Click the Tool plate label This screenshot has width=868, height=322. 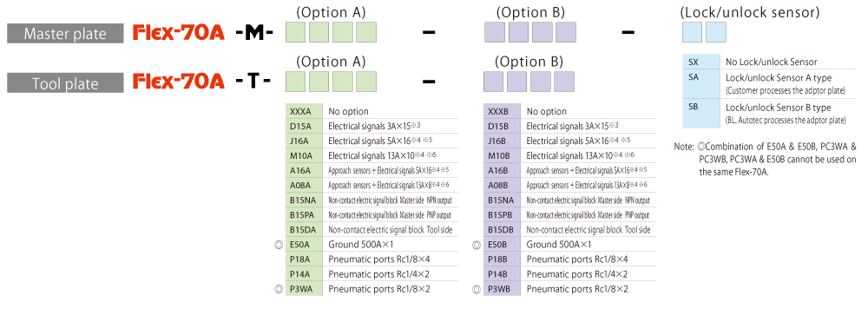(x=65, y=83)
